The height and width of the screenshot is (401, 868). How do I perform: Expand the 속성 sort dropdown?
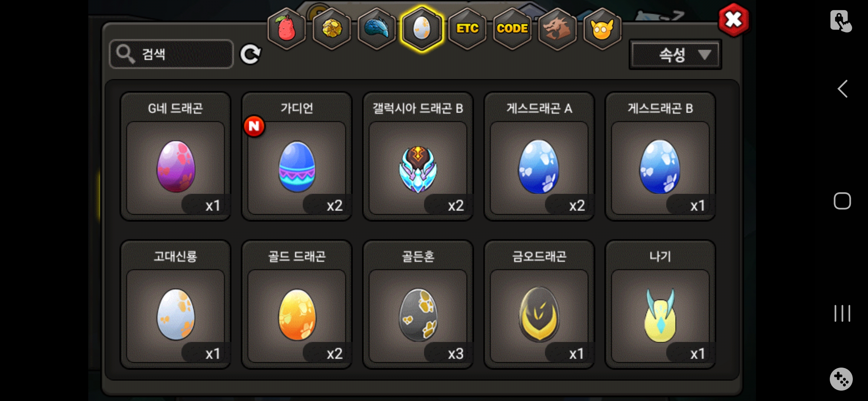point(675,55)
